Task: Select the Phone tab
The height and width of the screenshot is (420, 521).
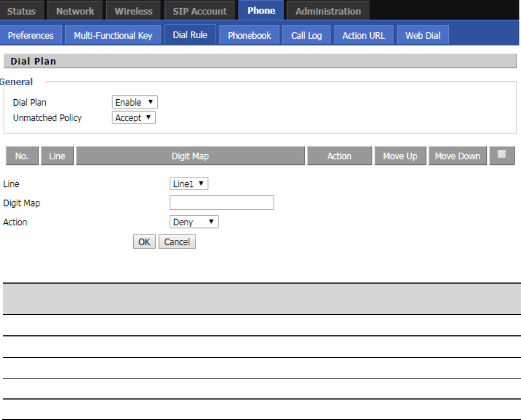Action: 261,10
